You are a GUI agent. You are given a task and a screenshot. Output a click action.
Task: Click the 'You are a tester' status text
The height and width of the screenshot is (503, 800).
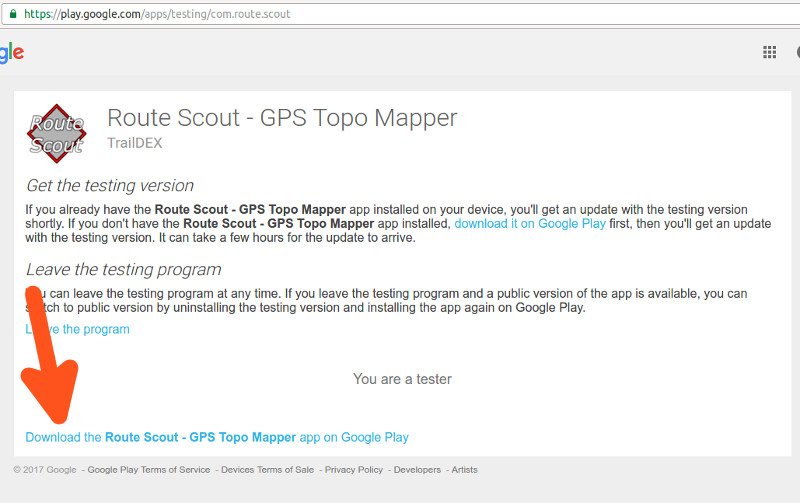(x=402, y=379)
